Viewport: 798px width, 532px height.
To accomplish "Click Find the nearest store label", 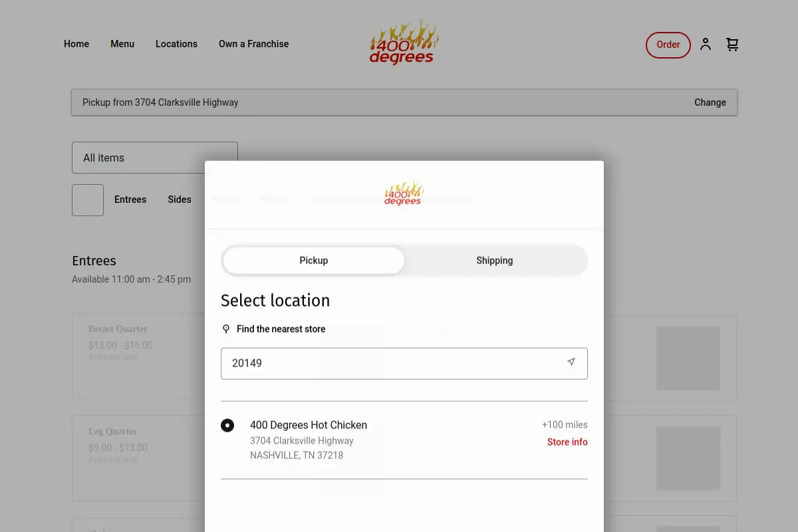I will (x=281, y=329).
